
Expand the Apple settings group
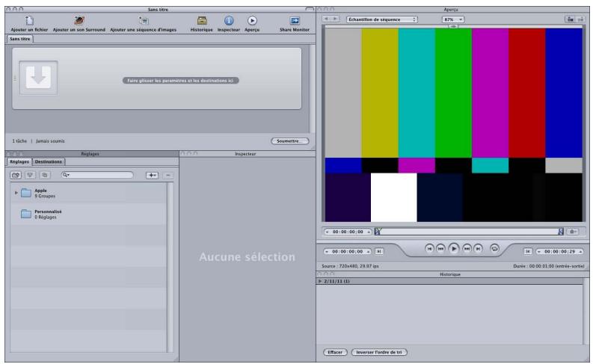click(16, 193)
